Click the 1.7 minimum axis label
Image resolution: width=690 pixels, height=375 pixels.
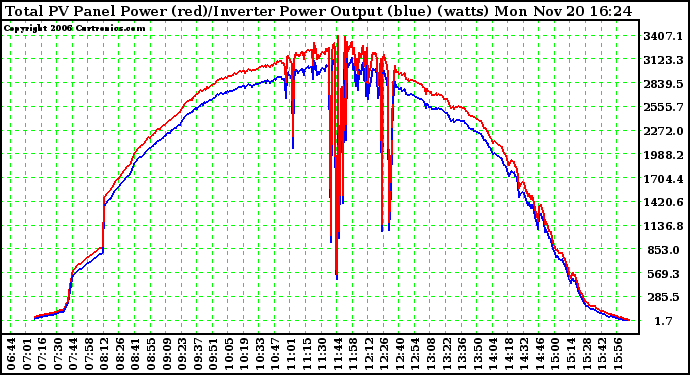(664, 321)
